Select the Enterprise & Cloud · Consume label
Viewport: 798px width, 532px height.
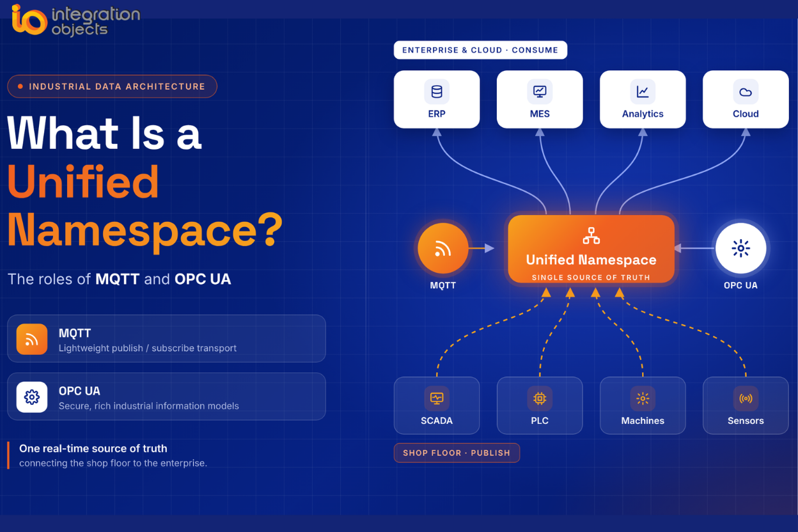480,50
